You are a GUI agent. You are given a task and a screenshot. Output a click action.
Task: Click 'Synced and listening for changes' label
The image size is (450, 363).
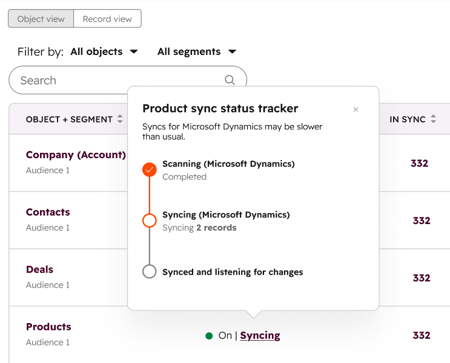[233, 272]
